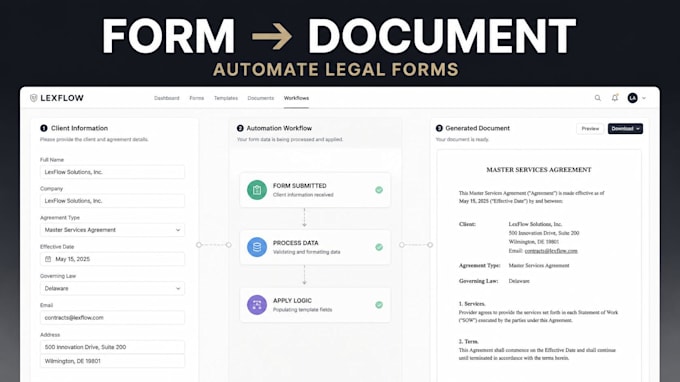Open the Documents tab
Image resolution: width=680 pixels, height=382 pixels.
point(261,98)
